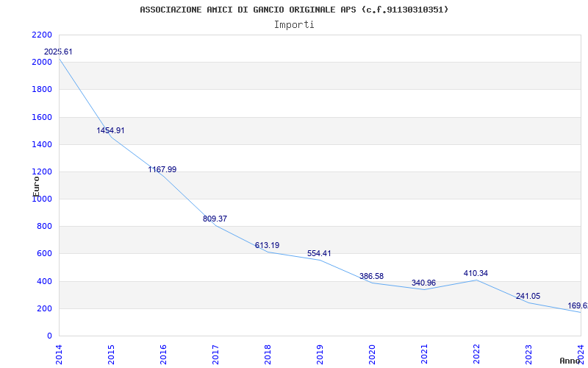Select data label 1167.99
The height and width of the screenshot is (368, 588).
coord(162,169)
